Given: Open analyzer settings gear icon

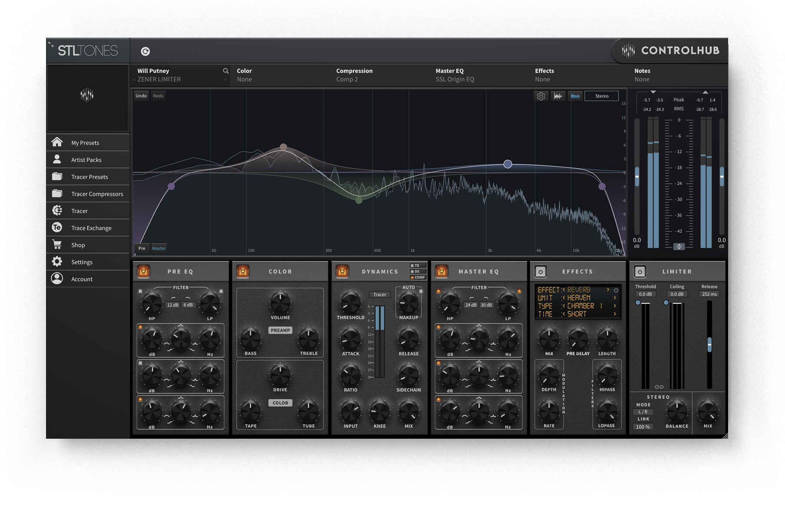Looking at the screenshot, I should [541, 96].
